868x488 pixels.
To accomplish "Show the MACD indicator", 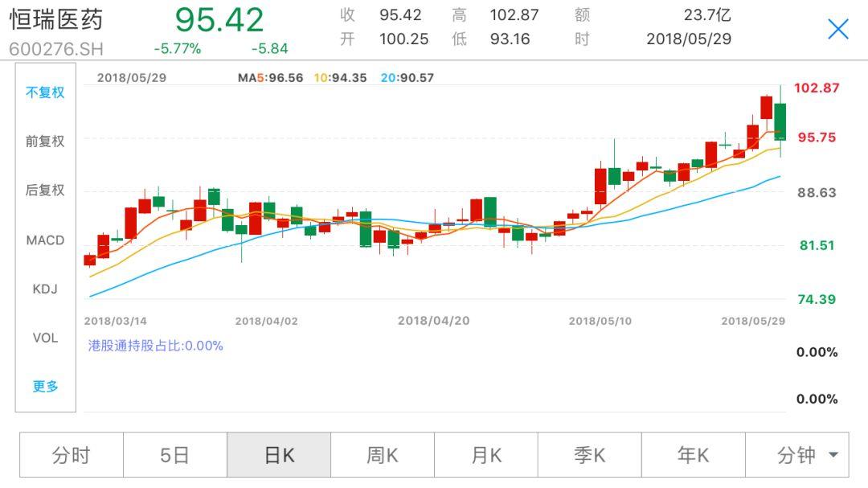I will pyautogui.click(x=45, y=240).
